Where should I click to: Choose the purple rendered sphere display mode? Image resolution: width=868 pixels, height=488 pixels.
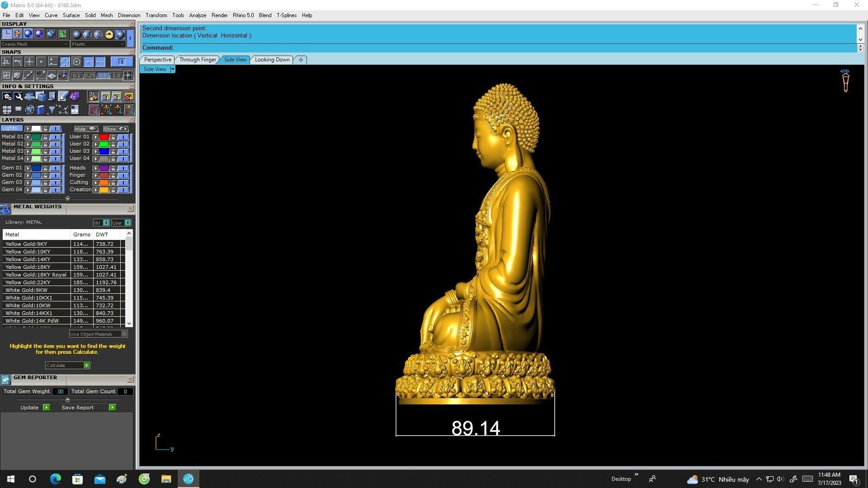click(x=39, y=34)
